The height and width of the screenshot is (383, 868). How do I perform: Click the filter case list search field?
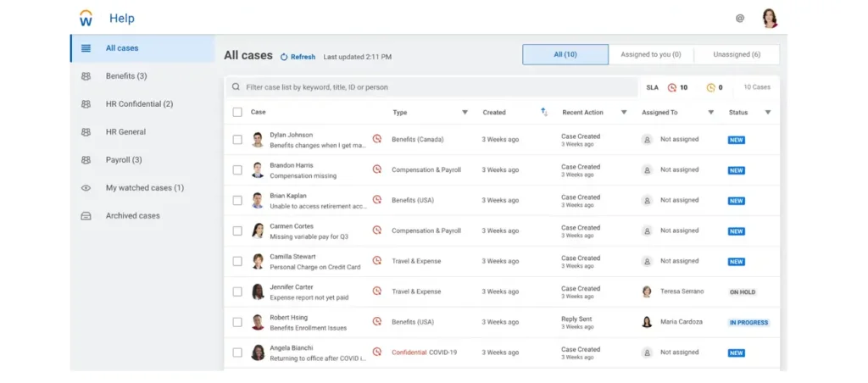pyautogui.click(x=432, y=87)
